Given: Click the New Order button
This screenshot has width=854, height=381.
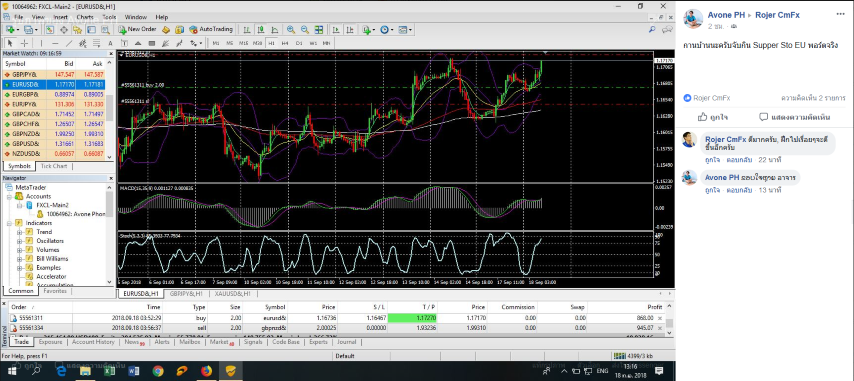Looking at the screenshot, I should (x=137, y=29).
